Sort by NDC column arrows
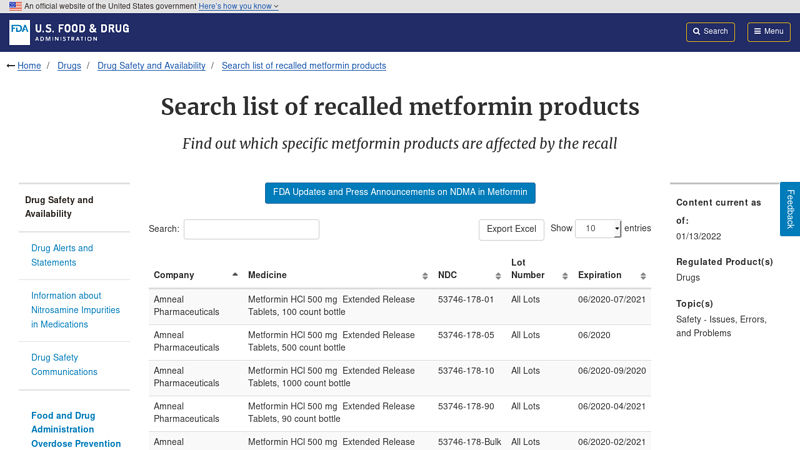Viewport: 800px width, 450px height. tap(498, 276)
